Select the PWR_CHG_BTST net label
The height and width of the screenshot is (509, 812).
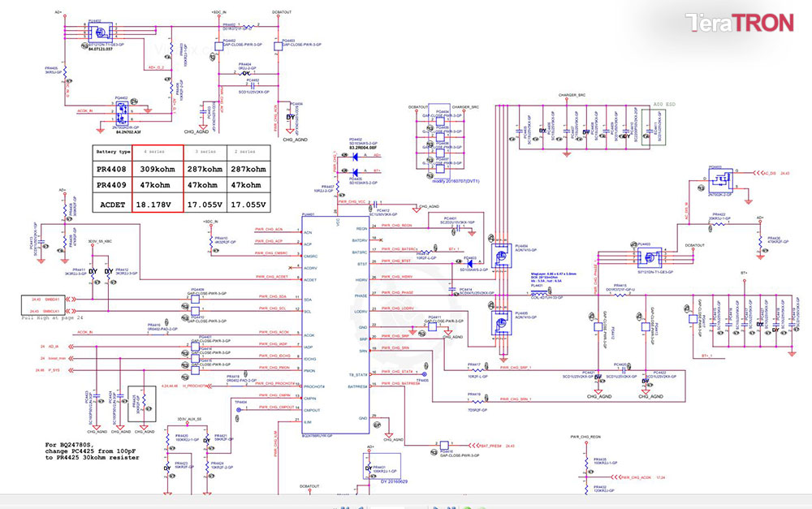coord(396,261)
